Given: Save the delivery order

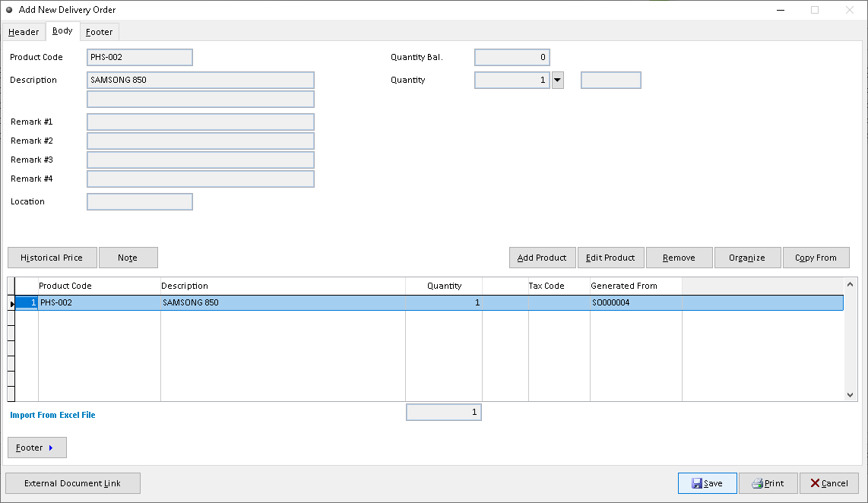Looking at the screenshot, I should pos(708,483).
